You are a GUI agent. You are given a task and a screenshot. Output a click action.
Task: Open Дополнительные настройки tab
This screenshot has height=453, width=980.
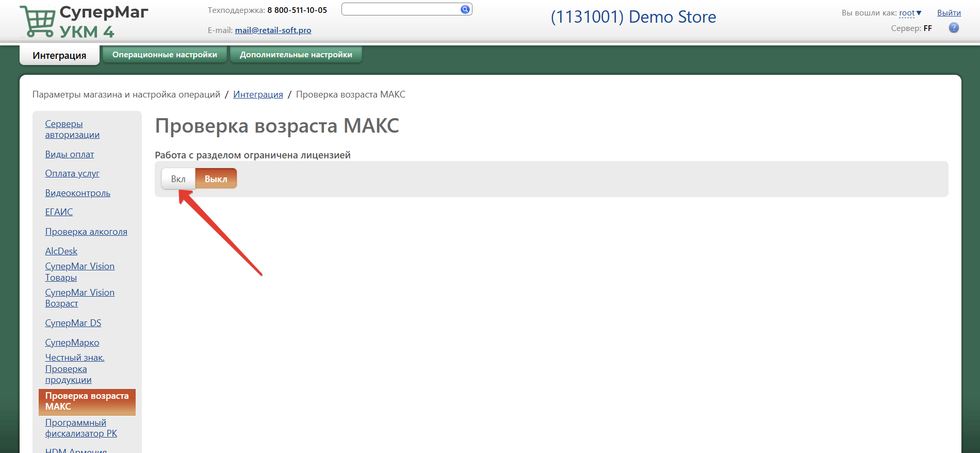pos(296,55)
